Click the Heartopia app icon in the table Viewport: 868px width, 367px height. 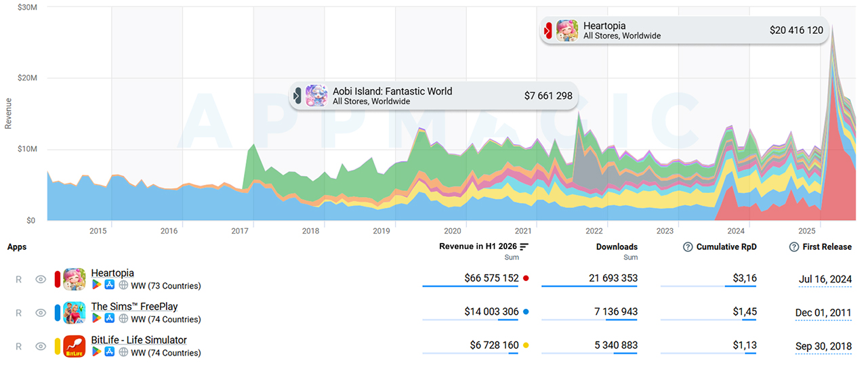tap(75, 279)
